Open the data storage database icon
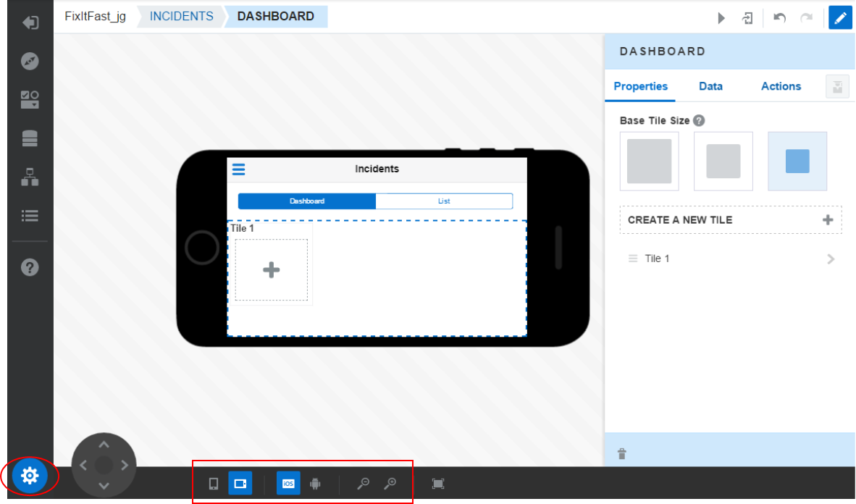 pyautogui.click(x=30, y=139)
